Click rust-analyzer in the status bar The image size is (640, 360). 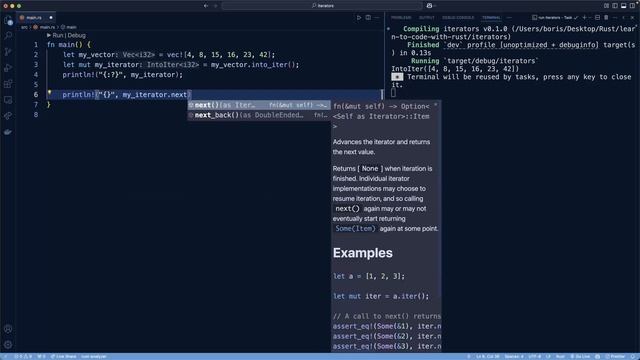(93, 356)
